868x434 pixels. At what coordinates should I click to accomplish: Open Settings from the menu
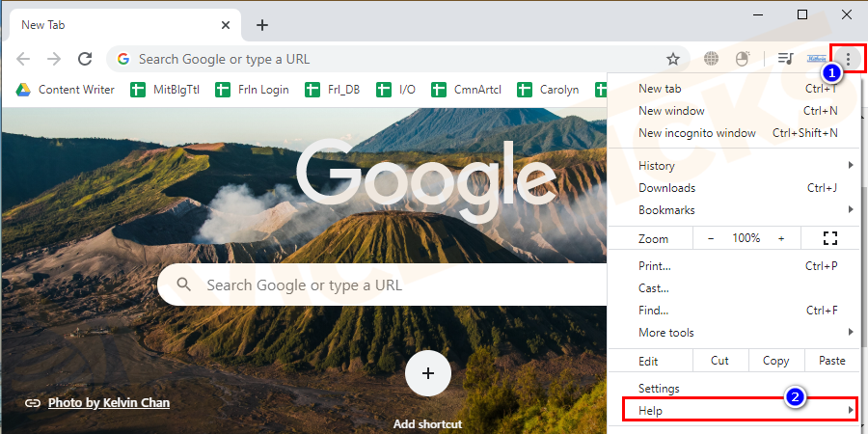734,388
